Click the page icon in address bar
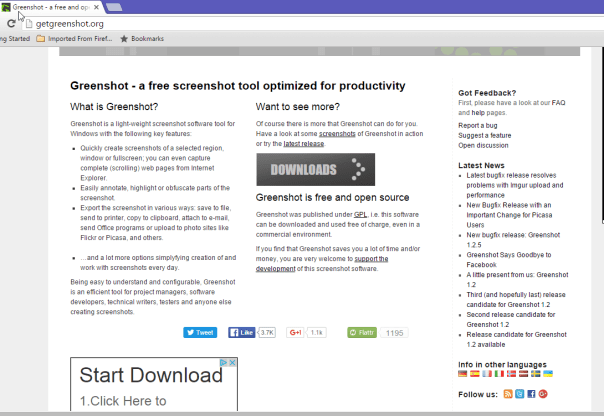This screenshot has width=604, height=416. click(29, 24)
